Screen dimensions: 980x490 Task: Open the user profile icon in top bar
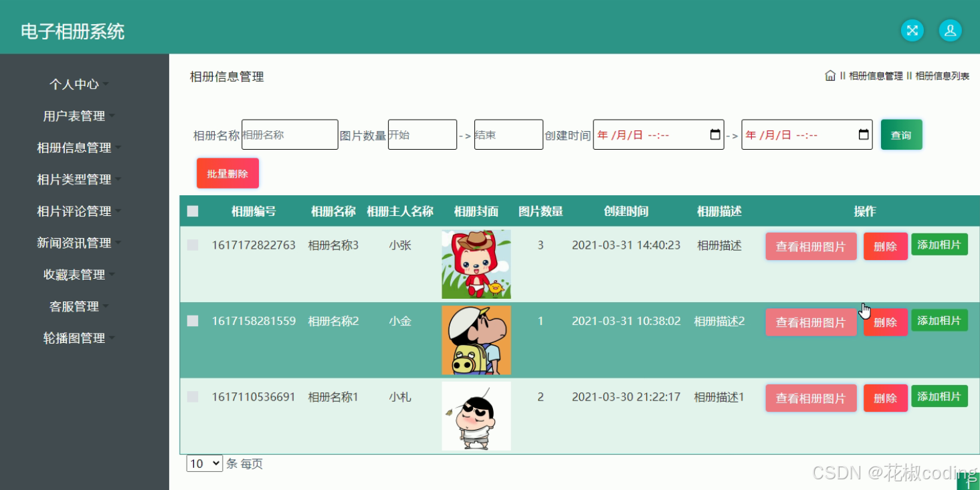950,30
